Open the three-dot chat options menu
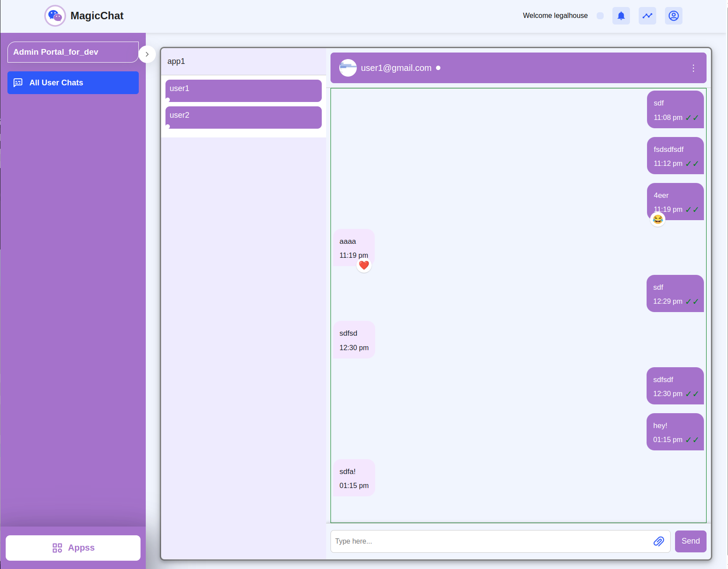Image resolution: width=728 pixels, height=569 pixels. click(693, 68)
